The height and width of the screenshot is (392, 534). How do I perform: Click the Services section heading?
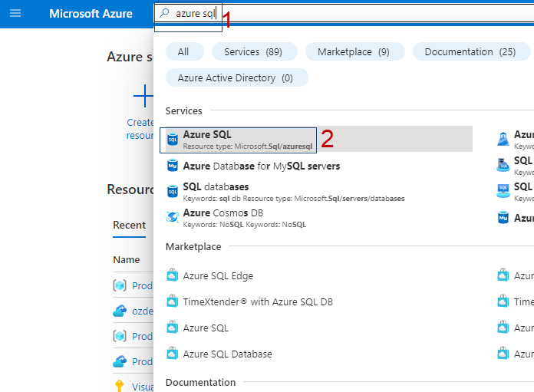(x=183, y=110)
